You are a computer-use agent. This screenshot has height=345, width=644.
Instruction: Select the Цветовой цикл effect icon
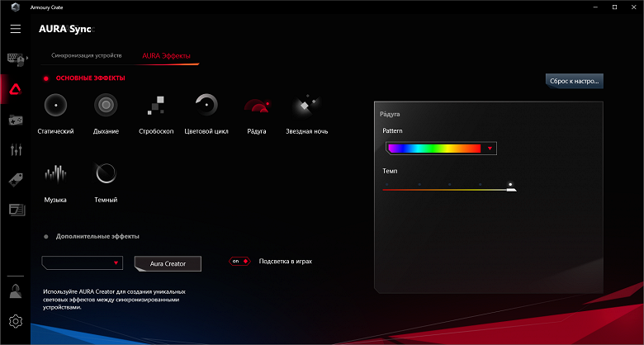click(x=206, y=105)
